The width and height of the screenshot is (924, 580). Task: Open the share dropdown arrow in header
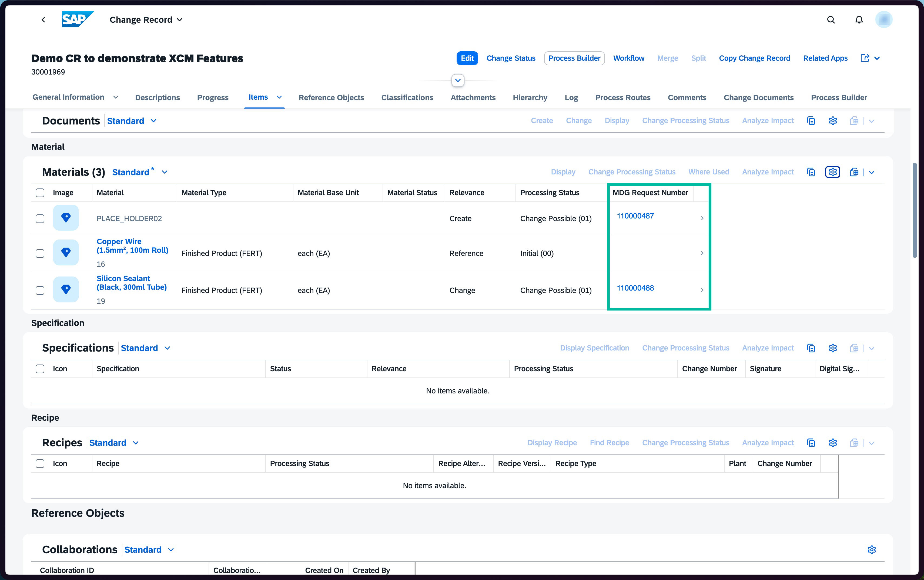click(877, 58)
